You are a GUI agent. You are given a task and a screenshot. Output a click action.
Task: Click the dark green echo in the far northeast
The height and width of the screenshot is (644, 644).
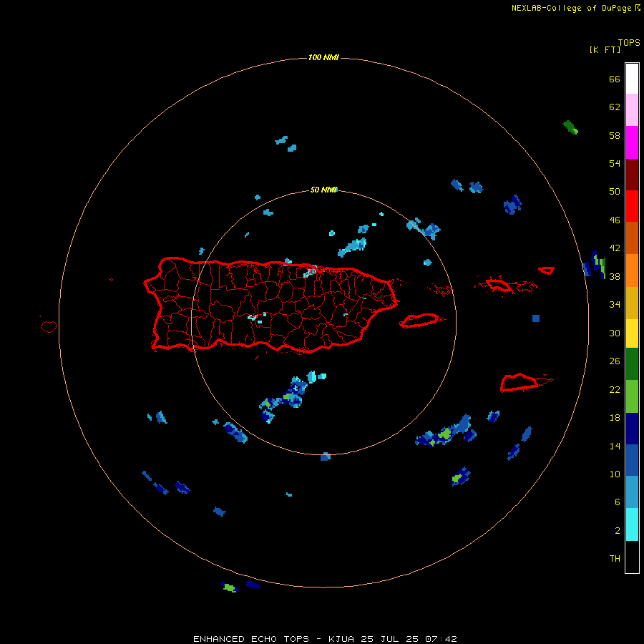pyautogui.click(x=570, y=127)
